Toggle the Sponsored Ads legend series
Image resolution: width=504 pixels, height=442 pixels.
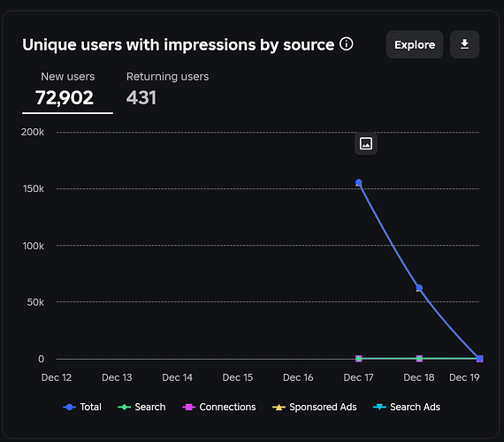[x=315, y=407]
